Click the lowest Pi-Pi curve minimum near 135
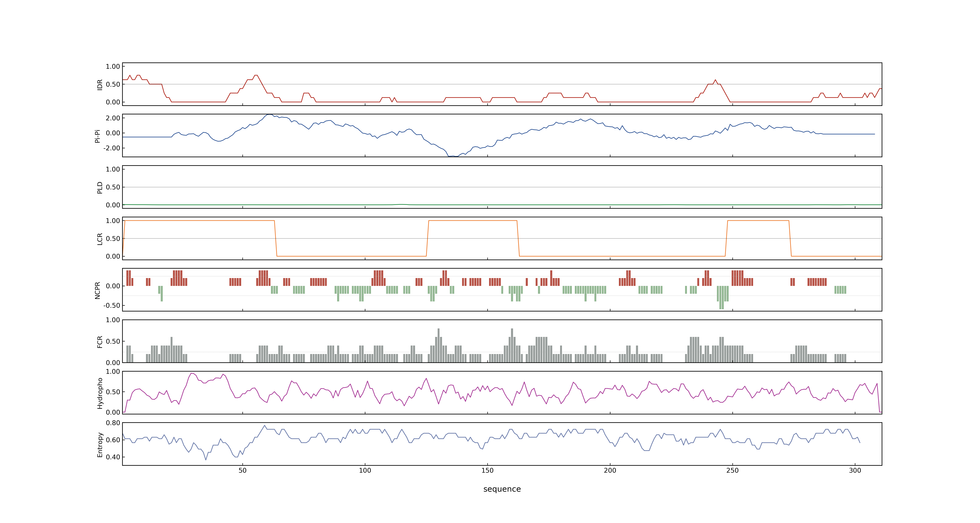 tap(453, 156)
